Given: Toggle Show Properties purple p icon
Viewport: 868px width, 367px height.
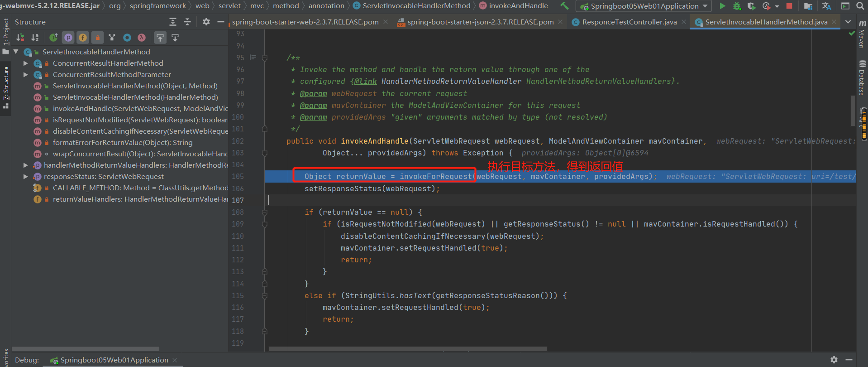Looking at the screenshot, I should point(68,38).
